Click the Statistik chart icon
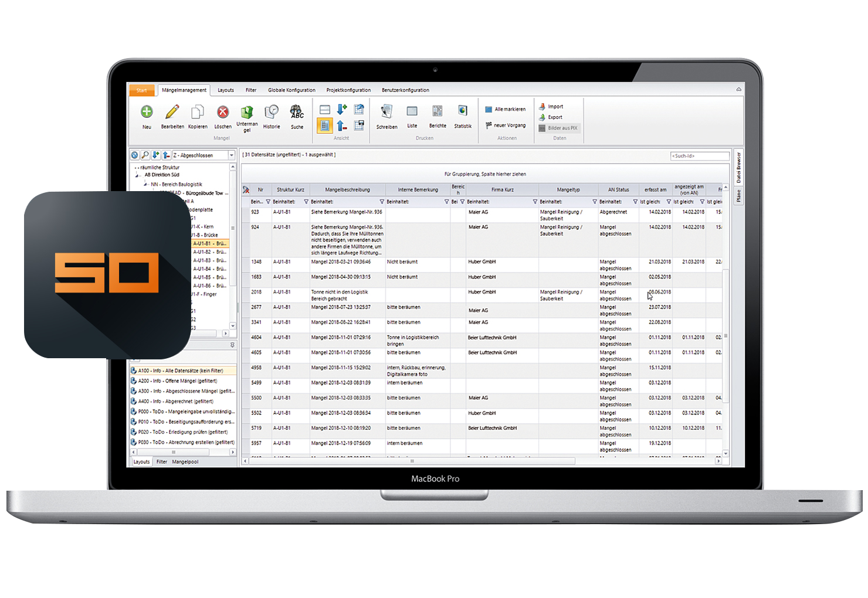The width and height of the screenshot is (868, 598). (463, 111)
